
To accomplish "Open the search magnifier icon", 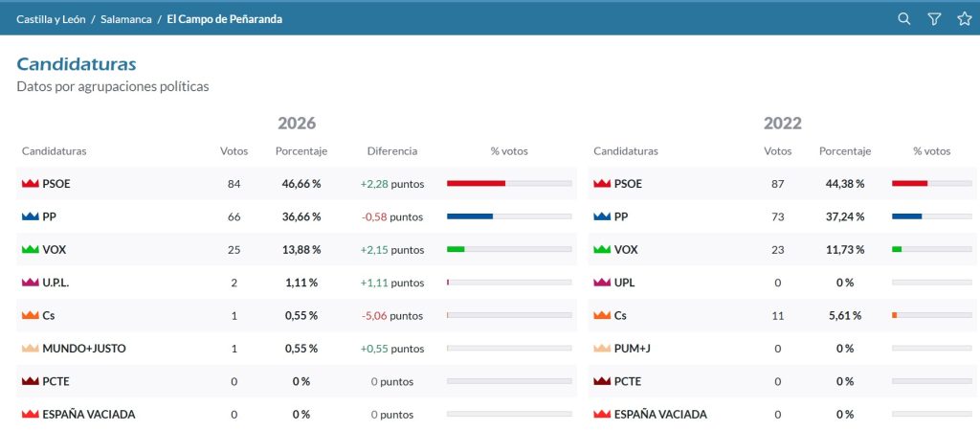I will point(903,19).
